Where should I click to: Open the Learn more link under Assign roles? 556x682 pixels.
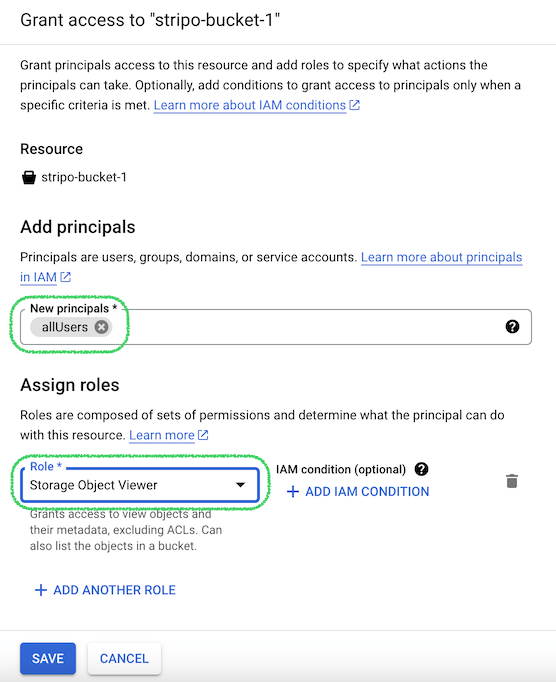(x=162, y=435)
